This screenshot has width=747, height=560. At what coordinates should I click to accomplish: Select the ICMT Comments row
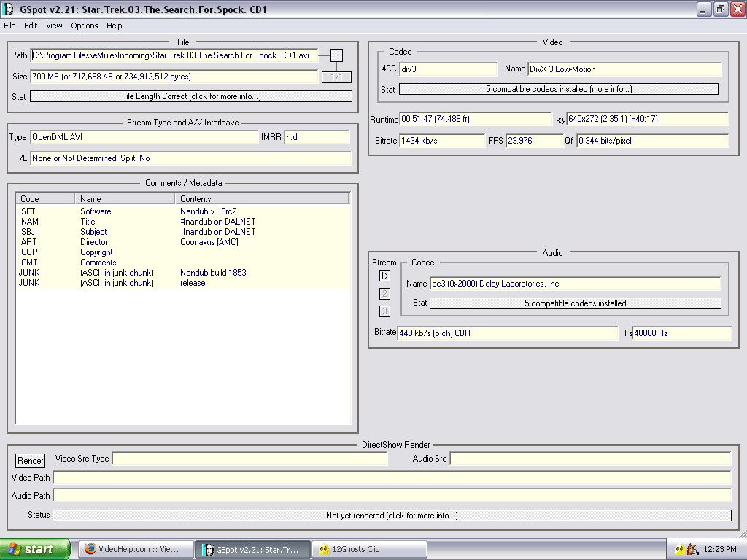click(x=183, y=262)
